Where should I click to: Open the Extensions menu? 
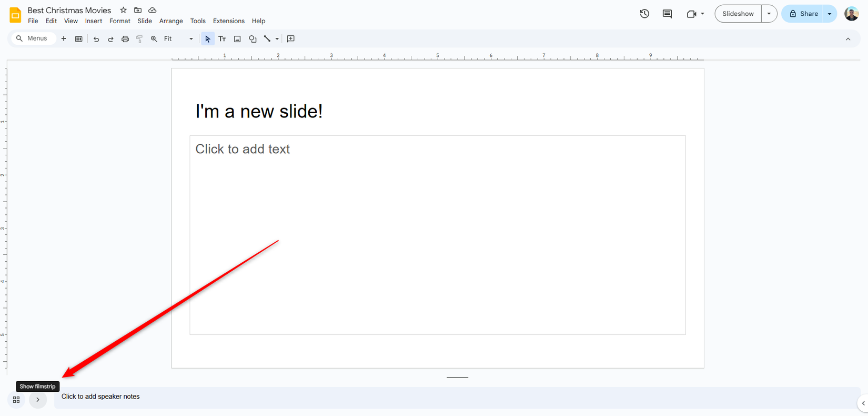(x=229, y=21)
